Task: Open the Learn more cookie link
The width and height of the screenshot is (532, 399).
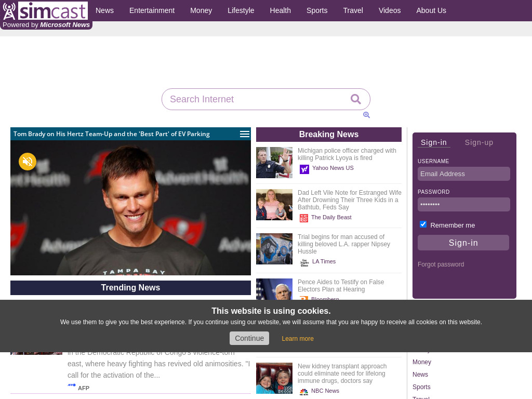Action: click(x=298, y=339)
